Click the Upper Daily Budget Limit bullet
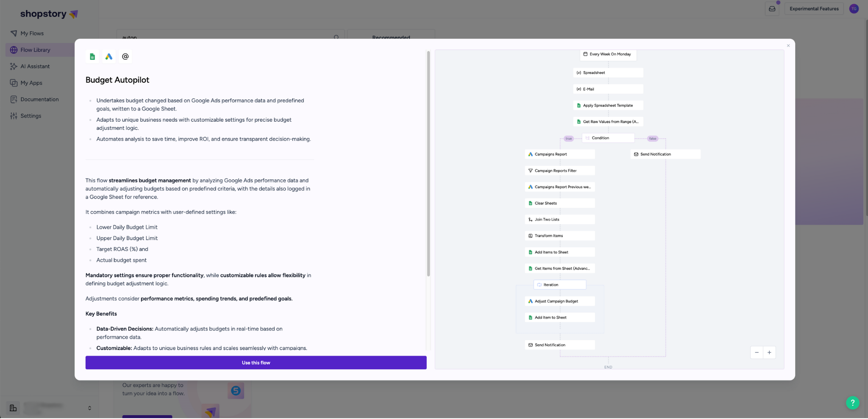 [x=127, y=239]
